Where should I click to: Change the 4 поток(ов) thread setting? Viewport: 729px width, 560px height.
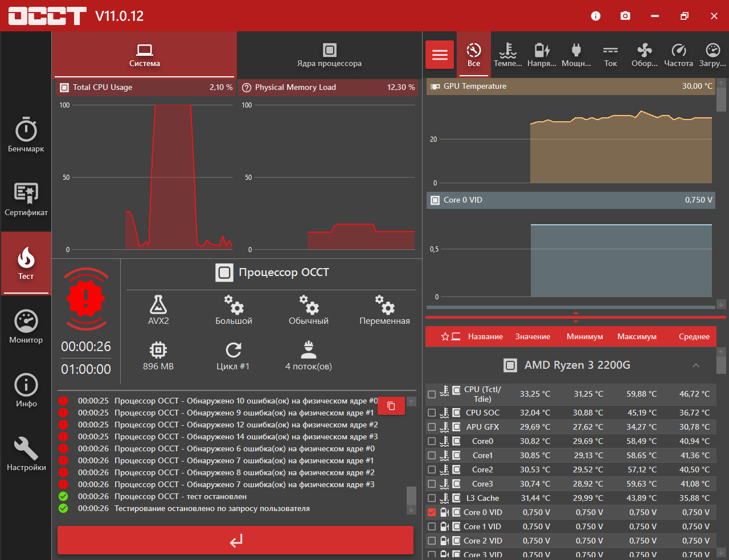(x=309, y=356)
